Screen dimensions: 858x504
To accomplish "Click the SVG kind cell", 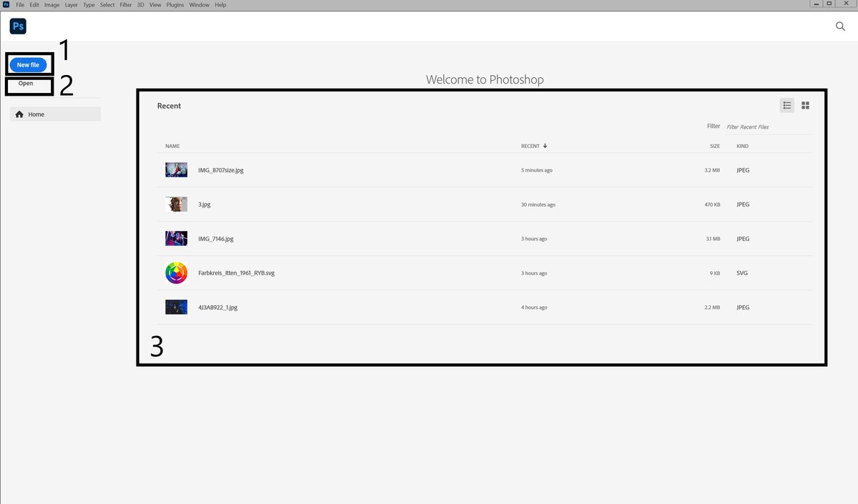I will tap(741, 273).
